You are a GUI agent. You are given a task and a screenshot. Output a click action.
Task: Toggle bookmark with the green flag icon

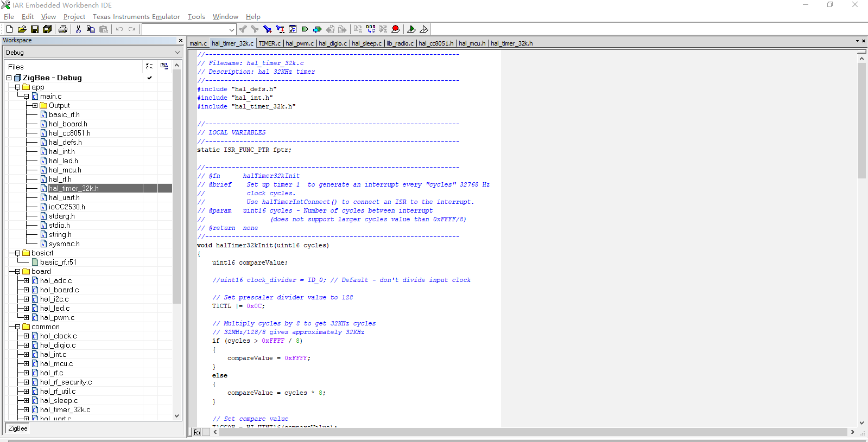pos(305,29)
